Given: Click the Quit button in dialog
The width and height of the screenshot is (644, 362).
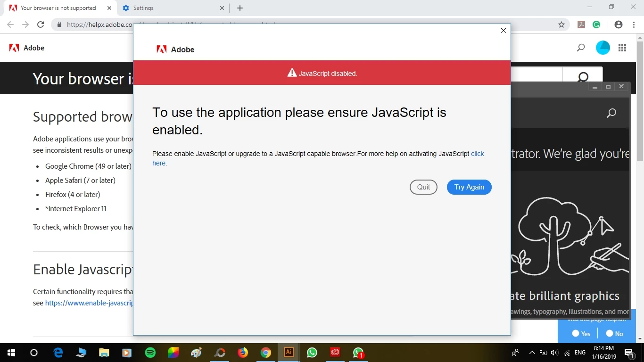Looking at the screenshot, I should [423, 187].
